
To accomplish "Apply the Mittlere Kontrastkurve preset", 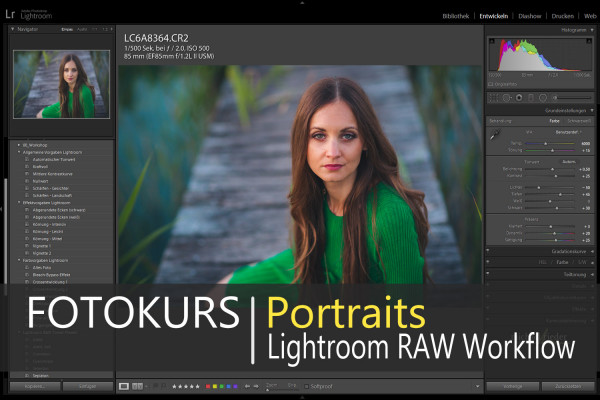I will click(52, 174).
